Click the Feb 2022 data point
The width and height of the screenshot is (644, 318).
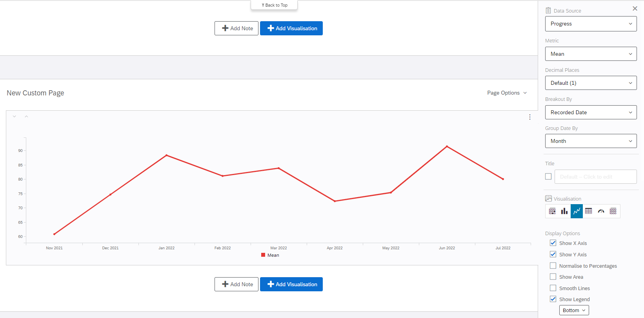223,176
